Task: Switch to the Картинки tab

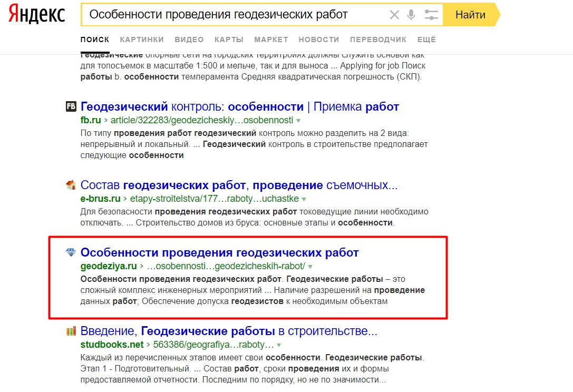Action: (x=142, y=40)
